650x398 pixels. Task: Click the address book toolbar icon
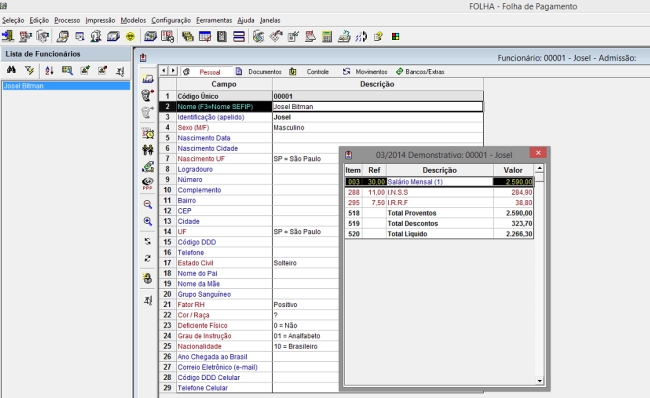[x=222, y=36]
